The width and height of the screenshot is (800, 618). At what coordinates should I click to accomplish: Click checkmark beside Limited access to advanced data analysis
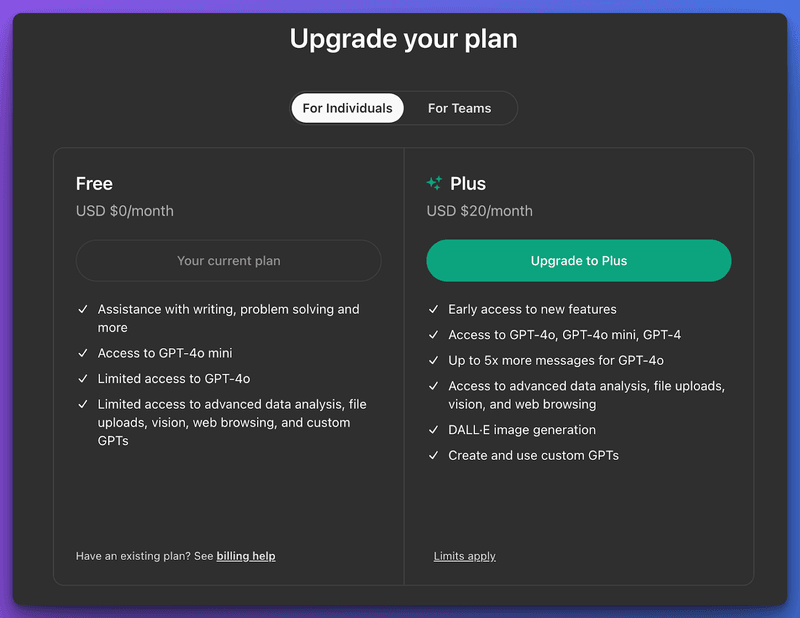click(83, 403)
